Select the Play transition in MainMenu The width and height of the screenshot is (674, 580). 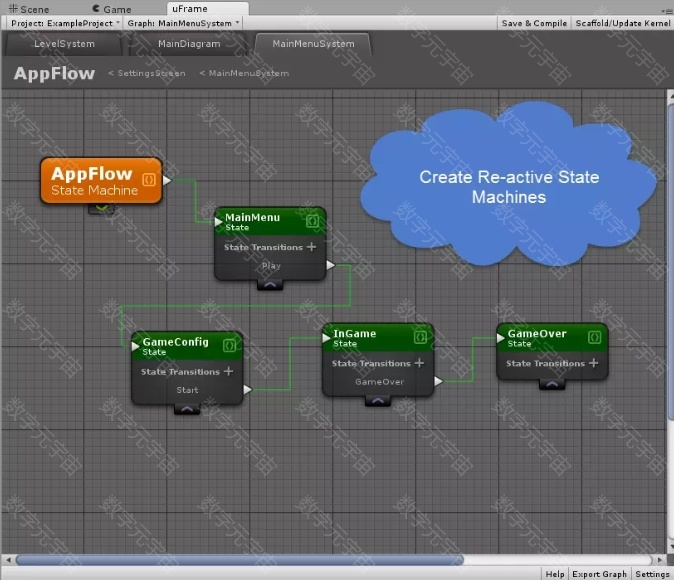[x=271, y=266]
